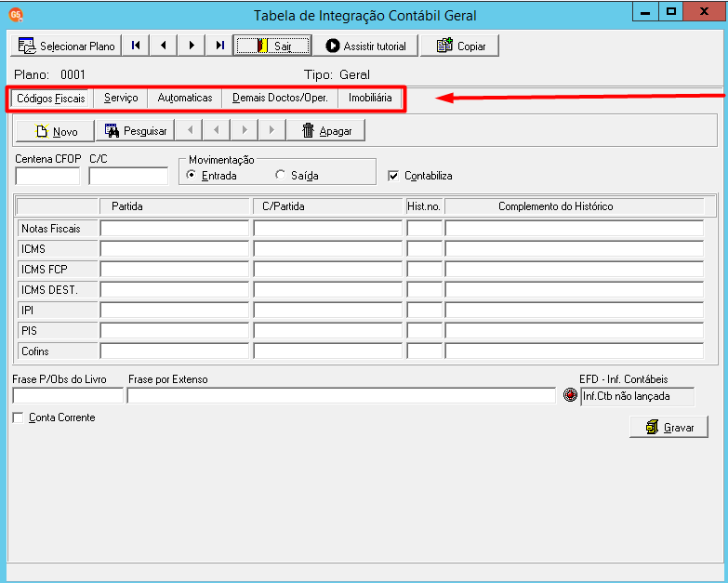Click Notas Fiscais C/Partida field
The width and height of the screenshot is (728, 583).
[328, 229]
